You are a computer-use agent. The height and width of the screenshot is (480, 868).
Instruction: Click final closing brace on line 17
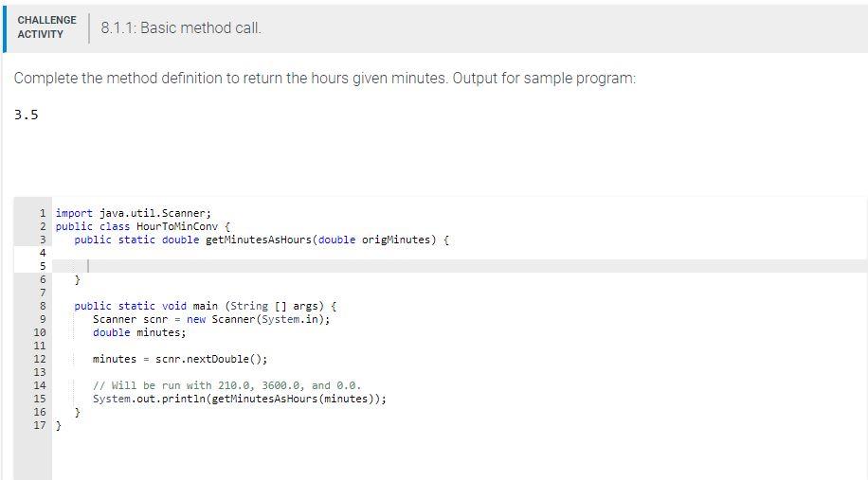tap(59, 425)
